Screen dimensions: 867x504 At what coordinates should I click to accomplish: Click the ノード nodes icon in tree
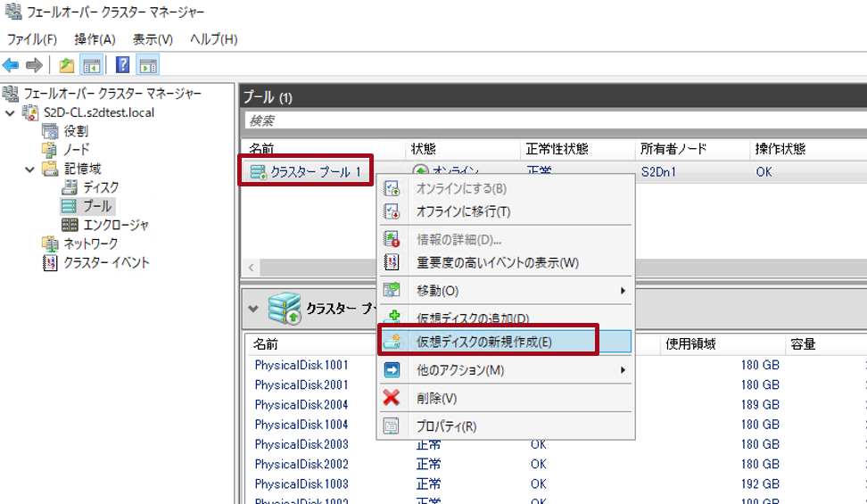[50, 149]
